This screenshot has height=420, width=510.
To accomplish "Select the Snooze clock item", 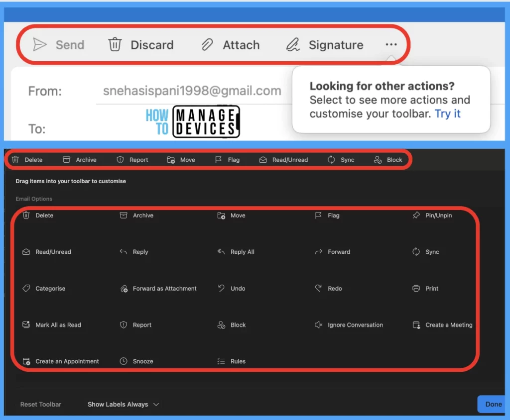I will [x=136, y=361].
